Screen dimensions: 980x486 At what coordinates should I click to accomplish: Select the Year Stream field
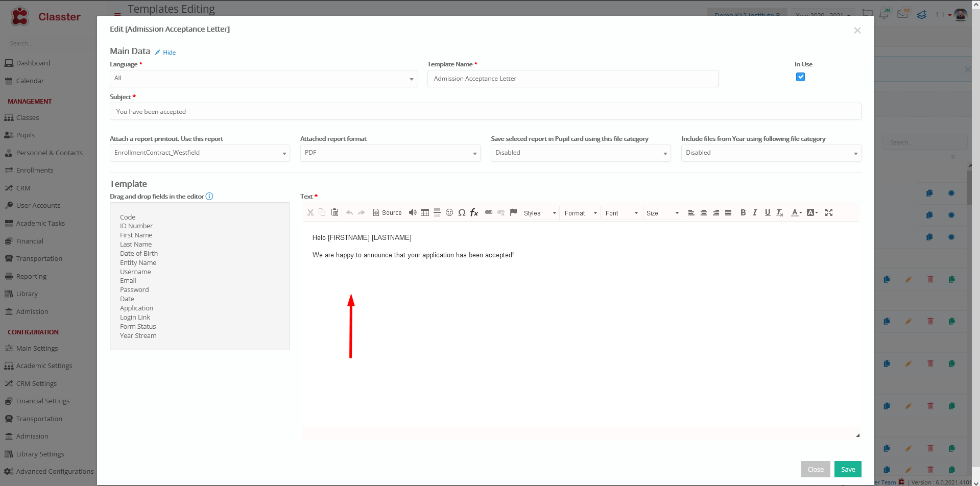tap(138, 336)
